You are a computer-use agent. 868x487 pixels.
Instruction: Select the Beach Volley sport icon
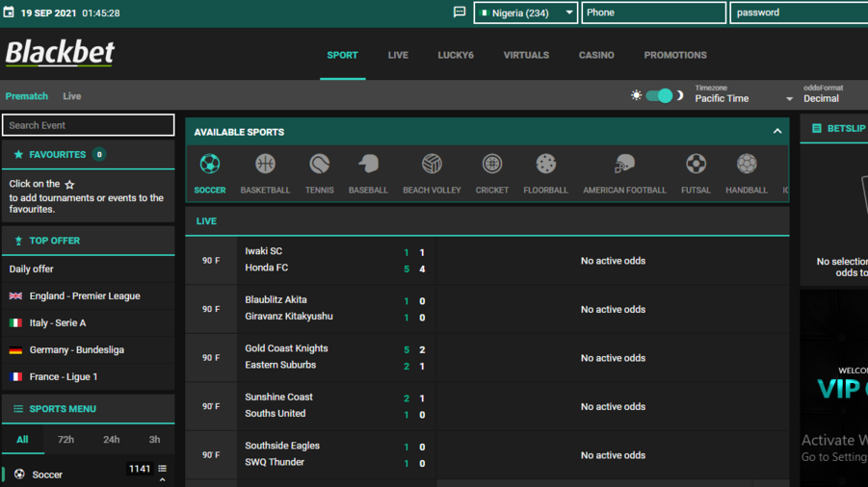point(432,165)
